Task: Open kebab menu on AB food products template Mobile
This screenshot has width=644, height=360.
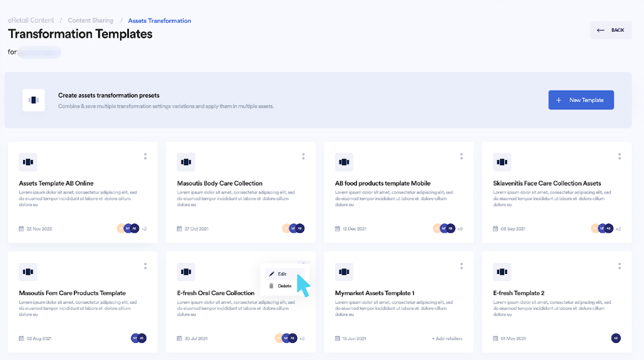Action: [x=461, y=157]
